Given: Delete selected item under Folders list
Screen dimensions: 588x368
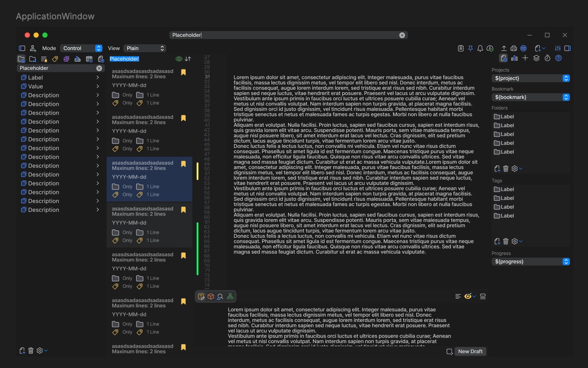Looking at the screenshot, I should 506,169.
